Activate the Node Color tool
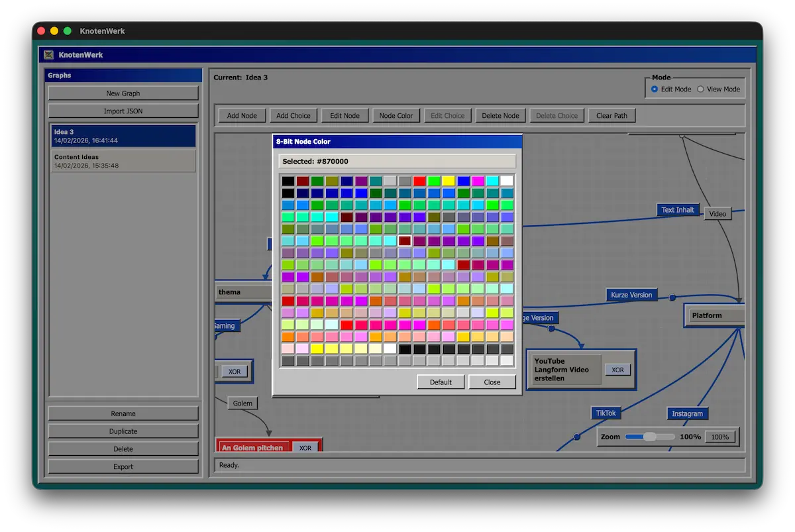 [396, 115]
